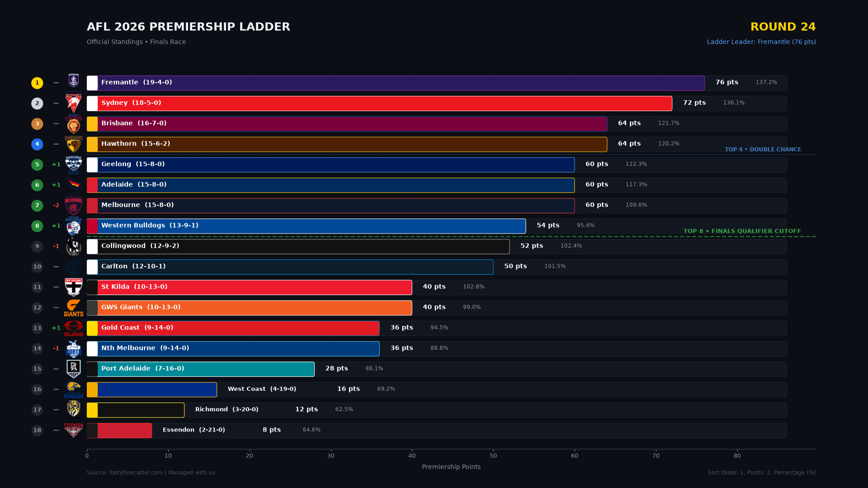
Task: Click Hawthorn's yellow color swatch
Action: [92, 144]
